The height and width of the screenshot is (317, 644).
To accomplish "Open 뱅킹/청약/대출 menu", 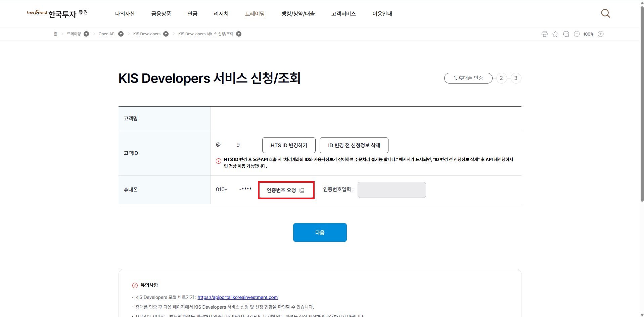I will (x=298, y=14).
